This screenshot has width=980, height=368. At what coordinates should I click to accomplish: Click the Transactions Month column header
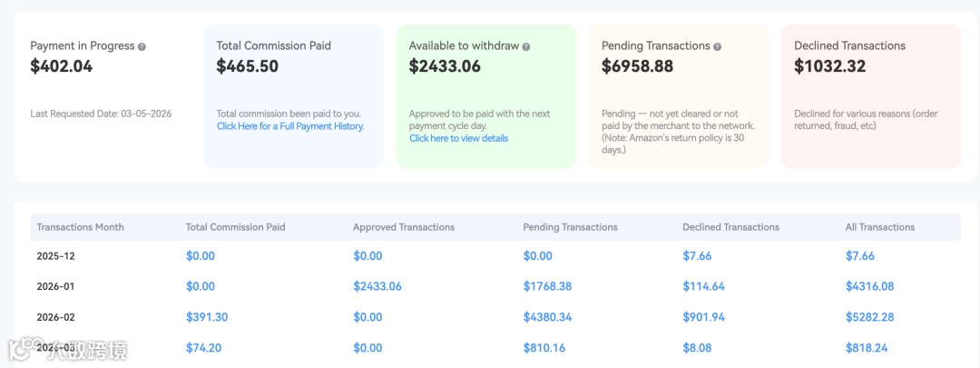(80, 227)
